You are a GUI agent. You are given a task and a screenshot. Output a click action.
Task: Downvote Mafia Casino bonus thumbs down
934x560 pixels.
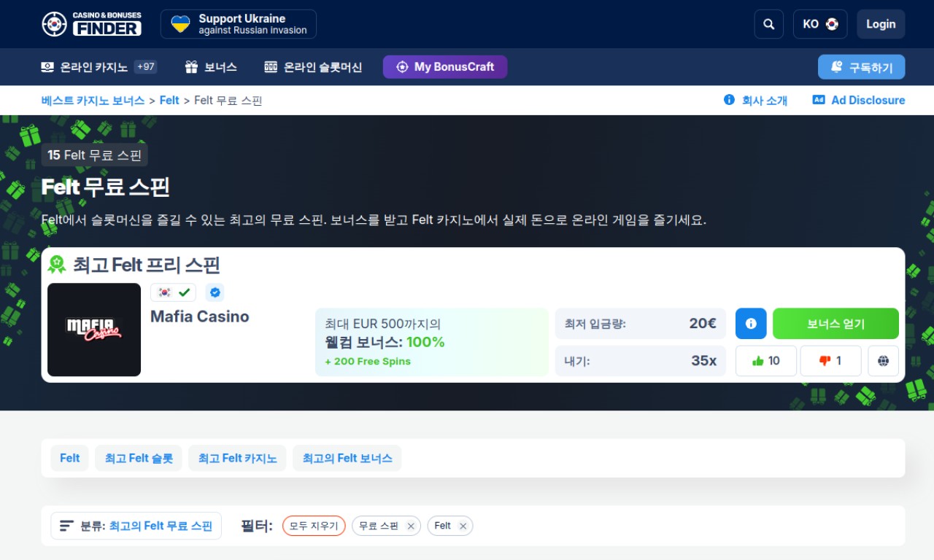[x=830, y=361]
